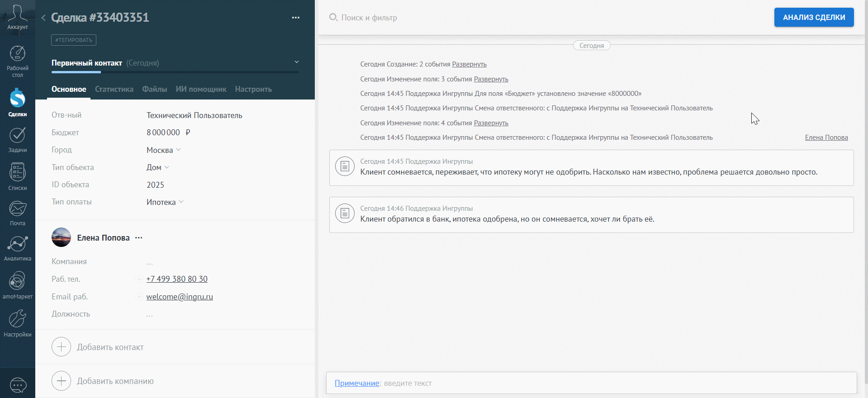Click plus icon beside work email
This screenshot has width=868, height=398.
click(139, 297)
